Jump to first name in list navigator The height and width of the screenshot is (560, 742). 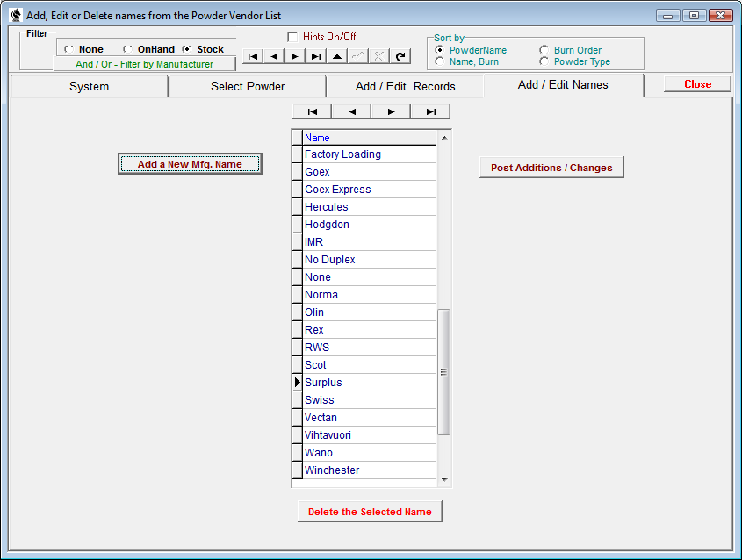coord(313,111)
